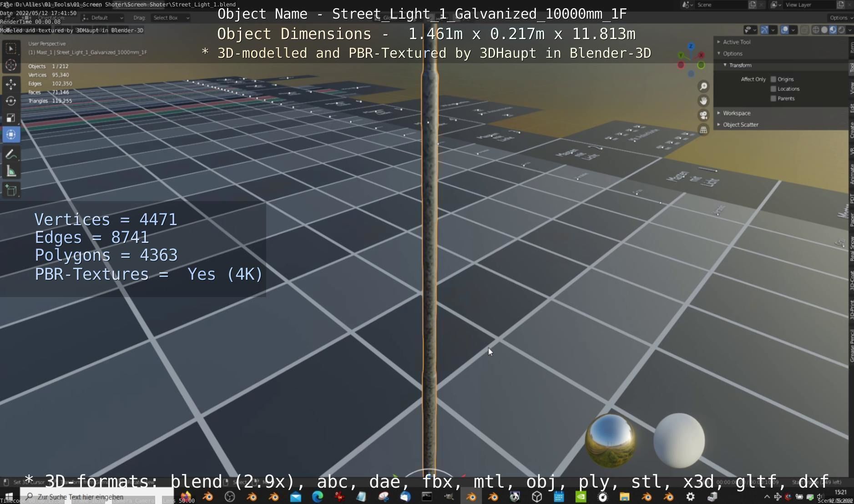Select the Scale tool

pos(11,118)
